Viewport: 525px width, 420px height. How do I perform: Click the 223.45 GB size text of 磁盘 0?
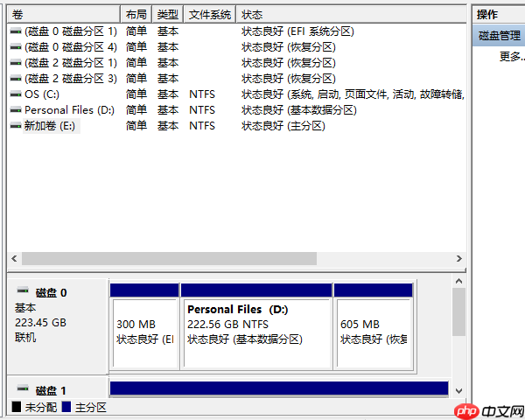40,323
